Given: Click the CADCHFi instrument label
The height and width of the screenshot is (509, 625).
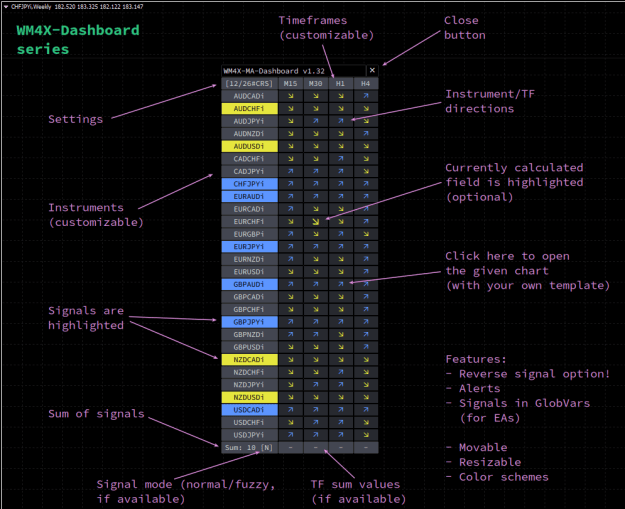Looking at the screenshot, I should [250, 159].
